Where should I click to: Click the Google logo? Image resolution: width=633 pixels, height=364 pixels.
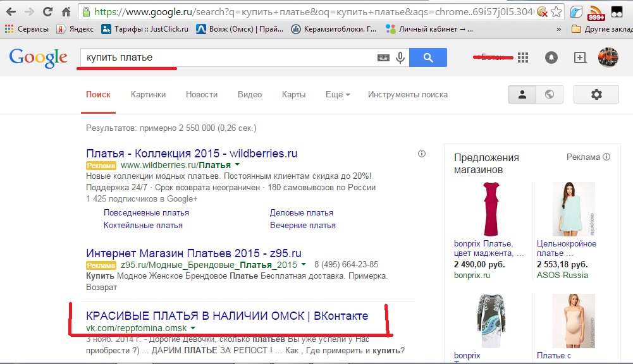[x=39, y=58]
